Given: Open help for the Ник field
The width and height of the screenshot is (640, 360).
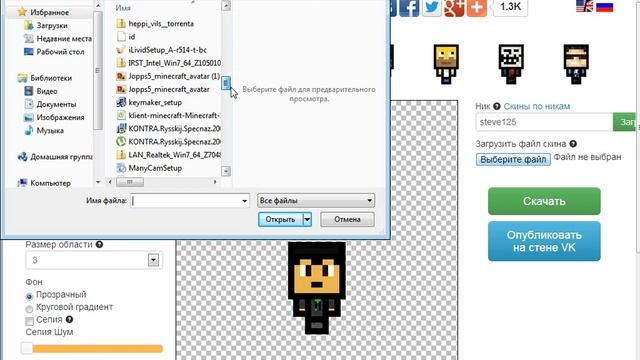Looking at the screenshot, I should tap(496, 106).
